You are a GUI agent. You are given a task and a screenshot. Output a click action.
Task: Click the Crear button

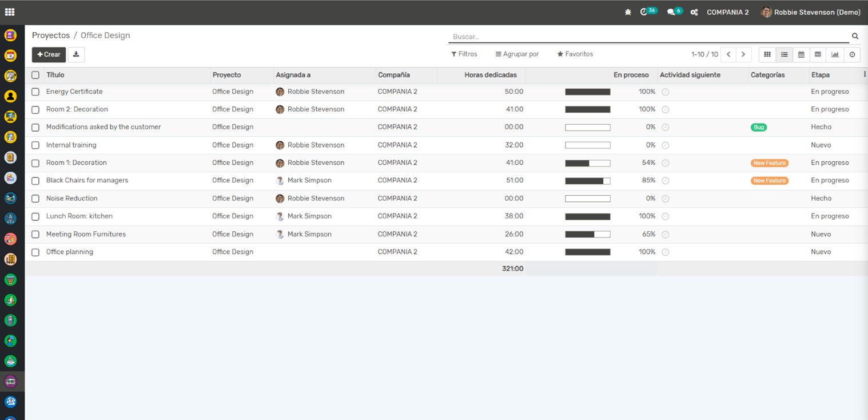click(49, 54)
